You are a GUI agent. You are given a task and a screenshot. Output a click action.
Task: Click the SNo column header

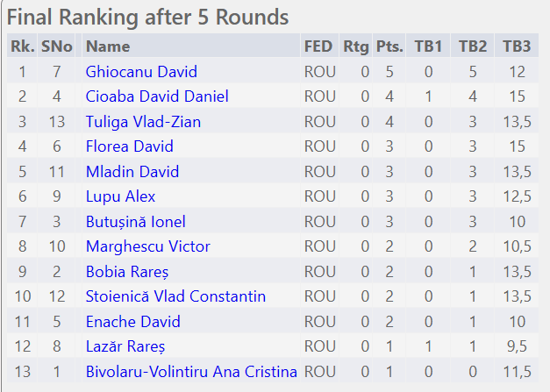(56, 46)
